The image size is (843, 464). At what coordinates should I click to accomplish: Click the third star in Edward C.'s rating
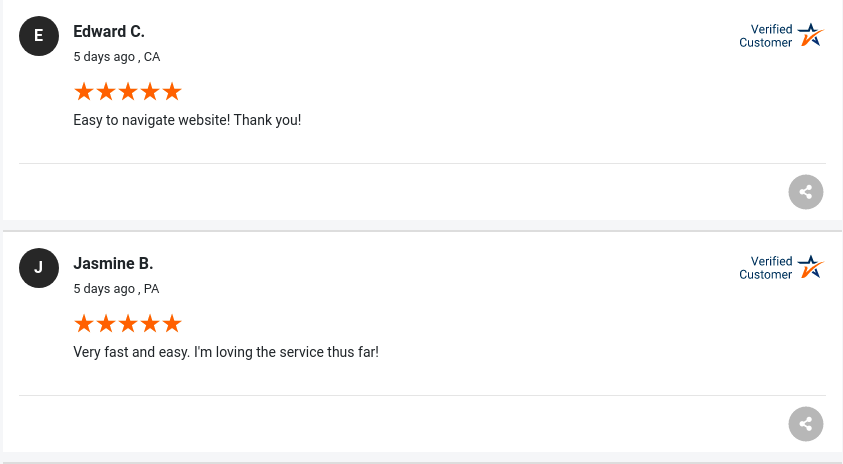pyautogui.click(x=128, y=92)
